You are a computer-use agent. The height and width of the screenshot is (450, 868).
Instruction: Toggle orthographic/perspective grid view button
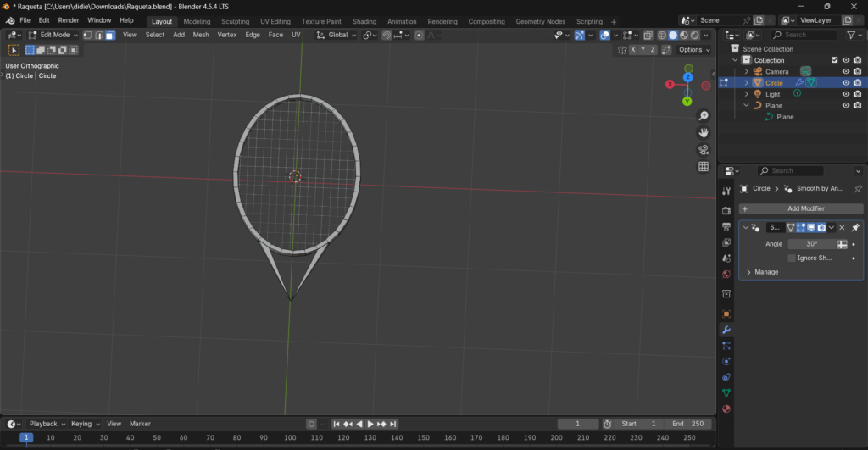(x=704, y=167)
